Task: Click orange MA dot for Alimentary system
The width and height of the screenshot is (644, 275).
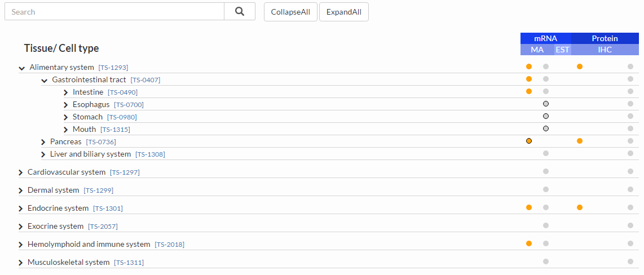Action: (x=529, y=66)
